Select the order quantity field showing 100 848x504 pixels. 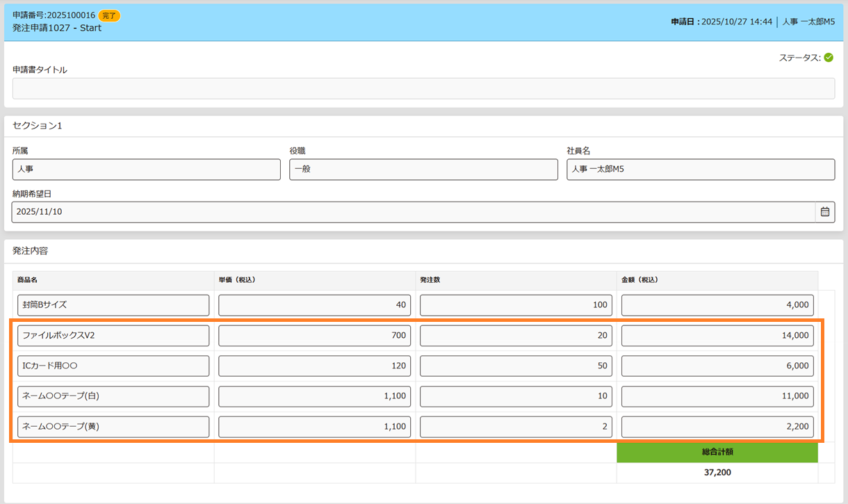click(516, 305)
